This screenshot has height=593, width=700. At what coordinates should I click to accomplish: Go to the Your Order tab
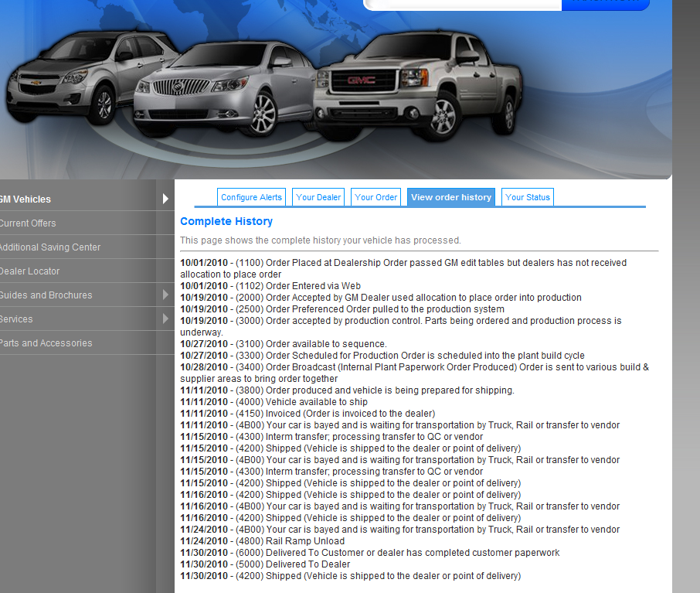pyautogui.click(x=375, y=197)
